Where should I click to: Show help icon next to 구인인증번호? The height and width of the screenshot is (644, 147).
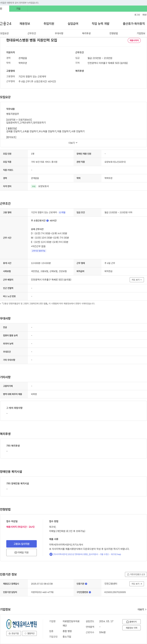[90, 592]
